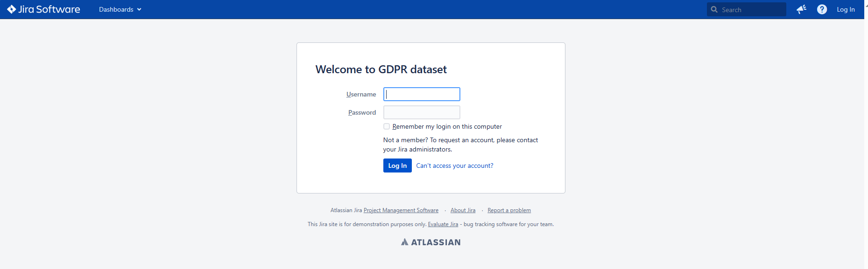Click Dashboards in the navigation bar
868x269 pixels.
point(116,9)
